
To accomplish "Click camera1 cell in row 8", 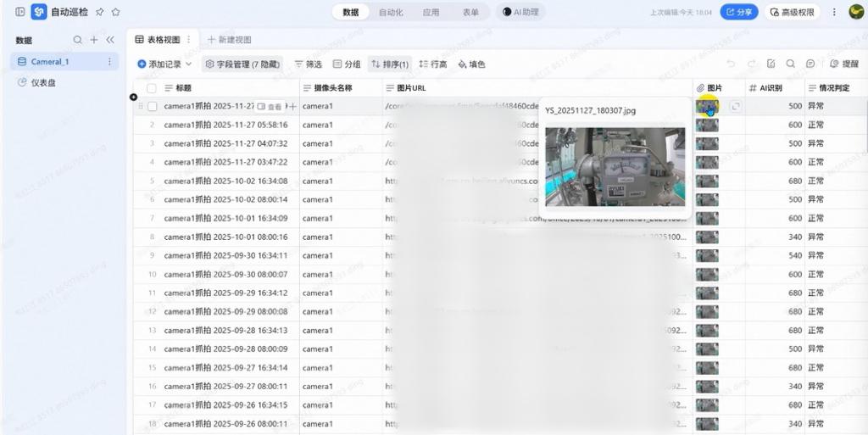I will click(318, 237).
